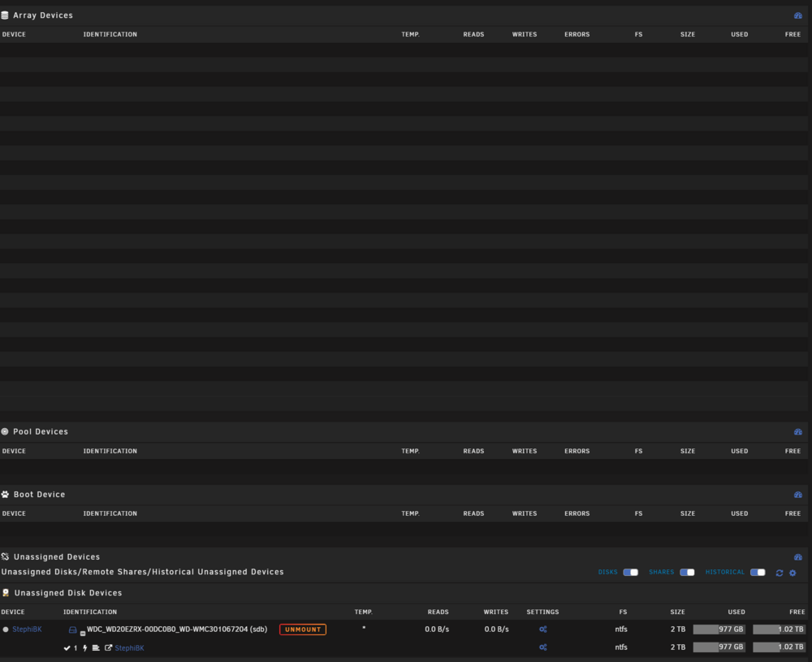Click the 'Pool Devices' section title
This screenshot has width=812, height=662.
click(x=41, y=431)
